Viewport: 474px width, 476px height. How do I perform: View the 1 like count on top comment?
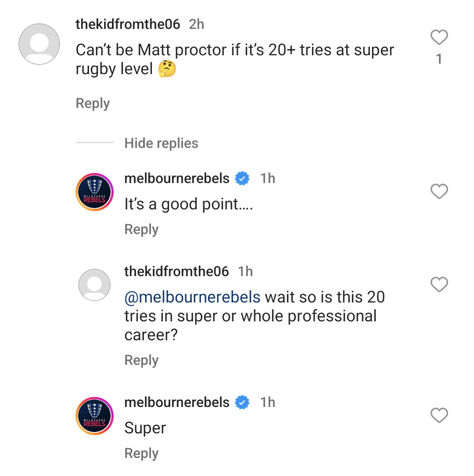point(439,59)
